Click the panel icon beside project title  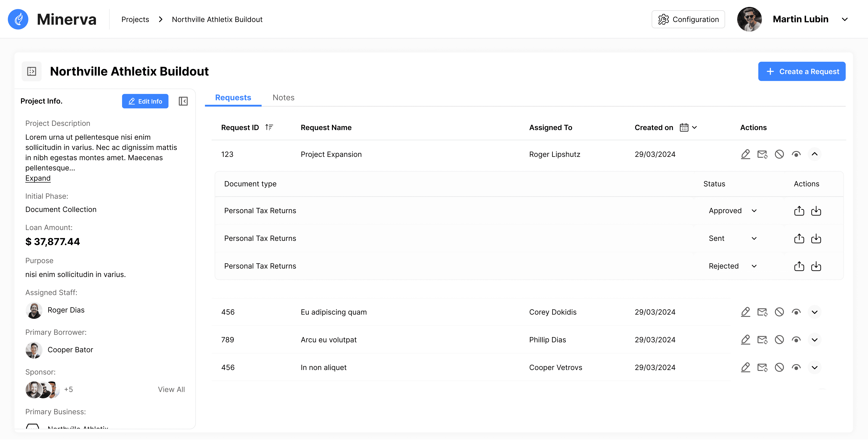click(32, 71)
